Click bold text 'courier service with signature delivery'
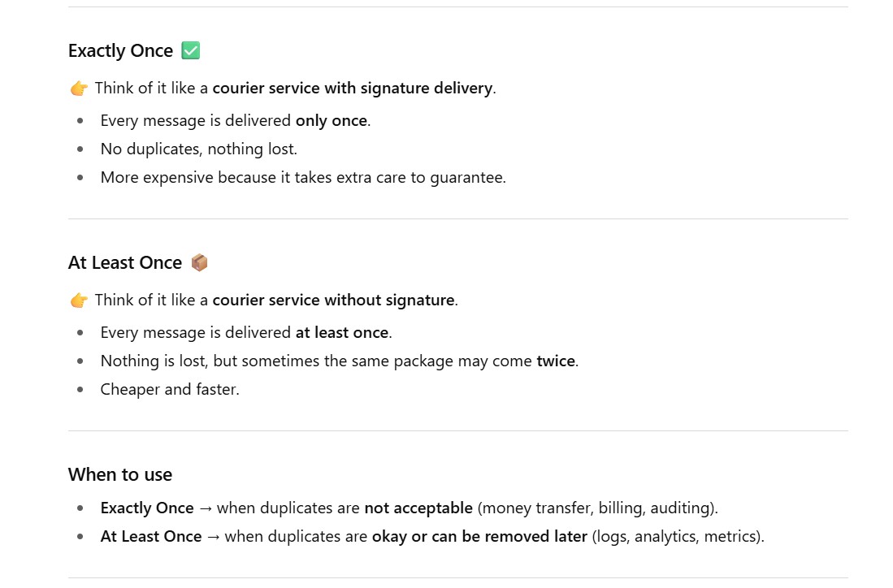The width and height of the screenshot is (893, 588). [x=352, y=89]
